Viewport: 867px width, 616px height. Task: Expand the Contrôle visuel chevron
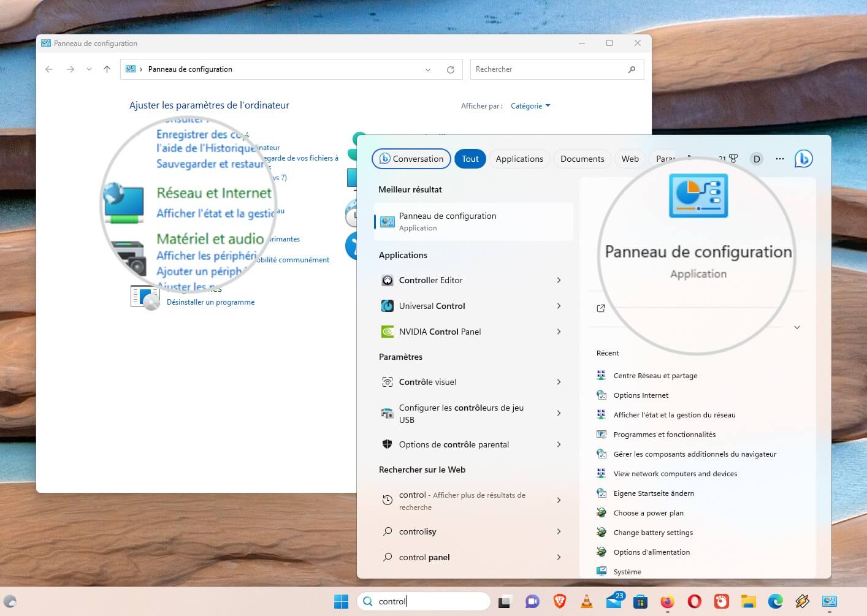click(x=559, y=382)
